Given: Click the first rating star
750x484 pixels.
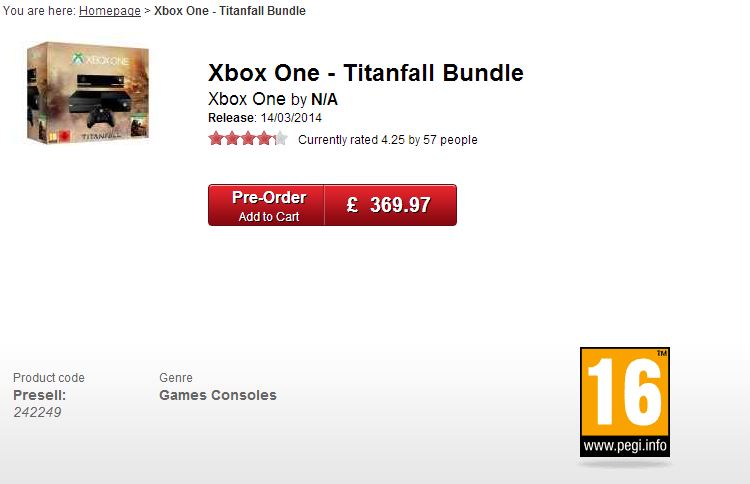Looking at the screenshot, I should point(216,139).
